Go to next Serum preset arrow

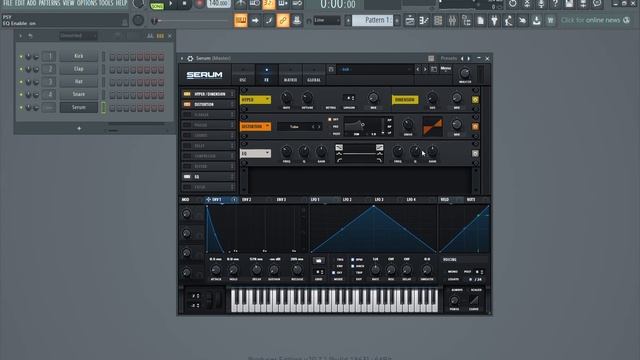click(x=425, y=69)
